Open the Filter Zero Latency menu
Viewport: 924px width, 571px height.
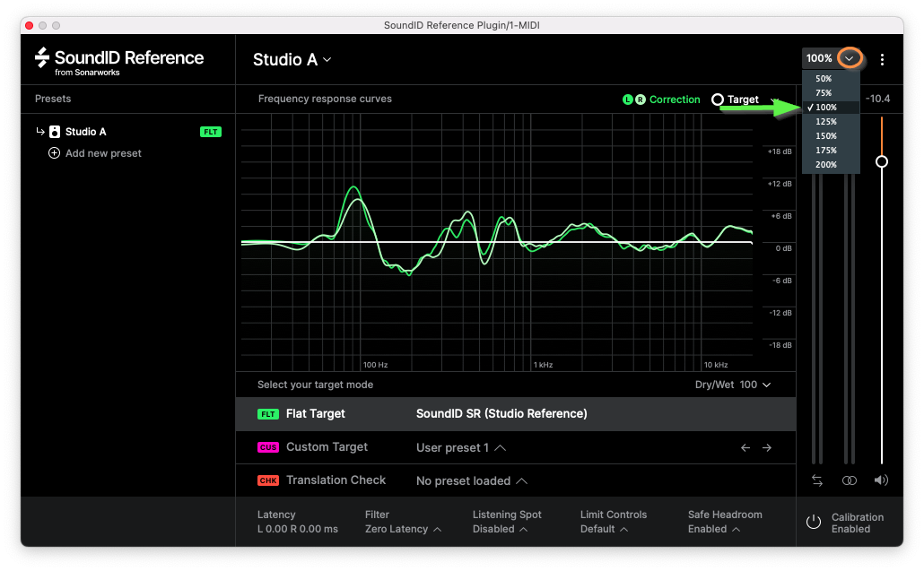tap(403, 529)
